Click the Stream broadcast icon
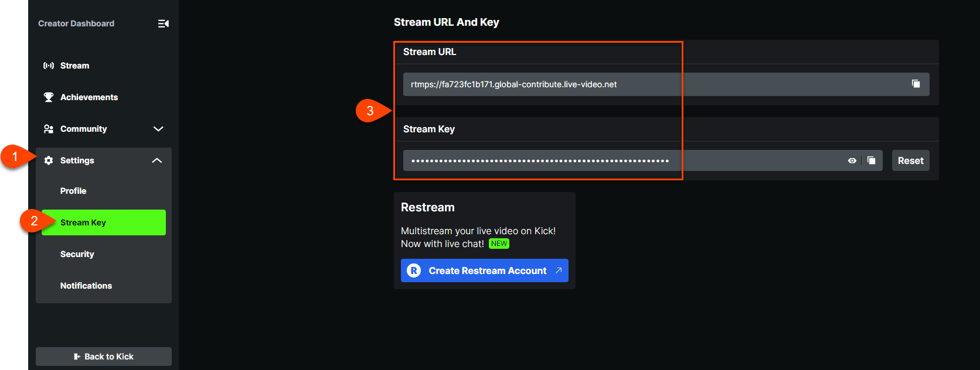 click(x=49, y=66)
